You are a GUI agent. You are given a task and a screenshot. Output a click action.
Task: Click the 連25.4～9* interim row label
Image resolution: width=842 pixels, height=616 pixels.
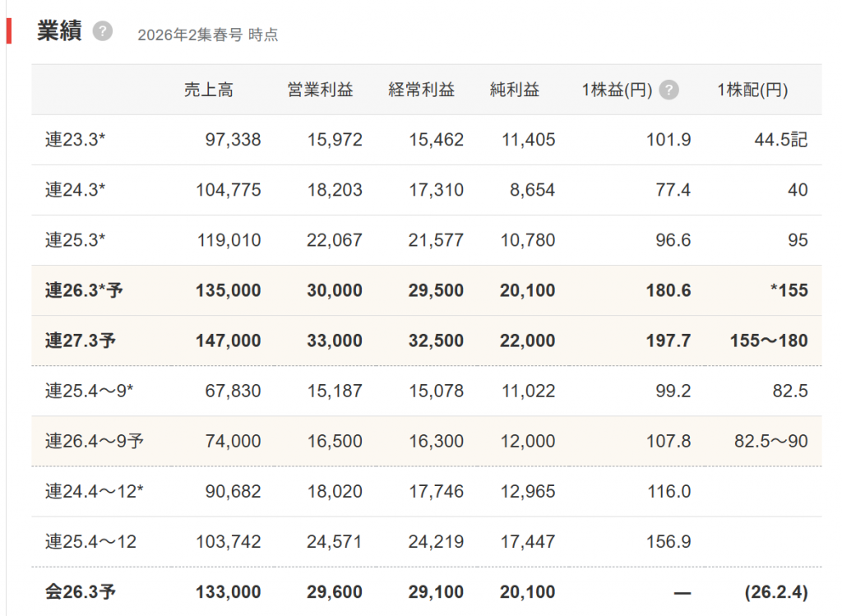(x=89, y=391)
